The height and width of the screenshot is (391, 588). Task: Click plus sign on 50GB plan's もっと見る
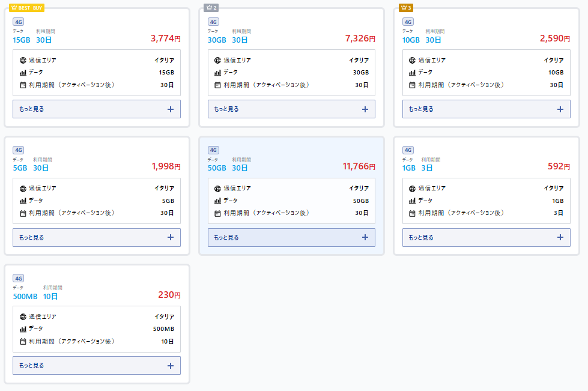click(x=365, y=237)
